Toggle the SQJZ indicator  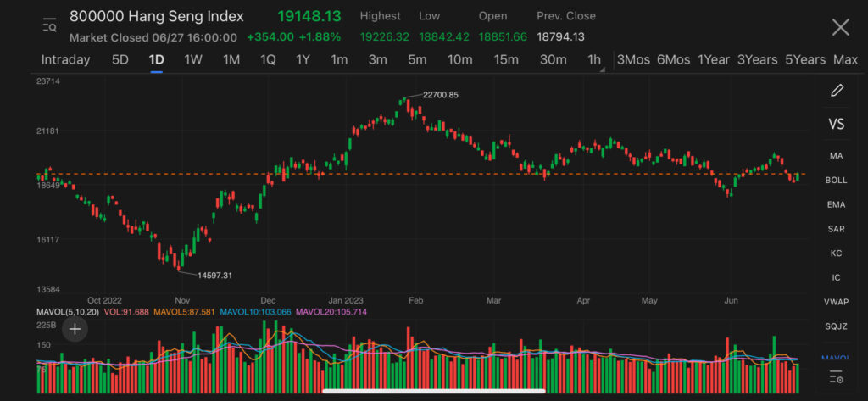(x=836, y=326)
